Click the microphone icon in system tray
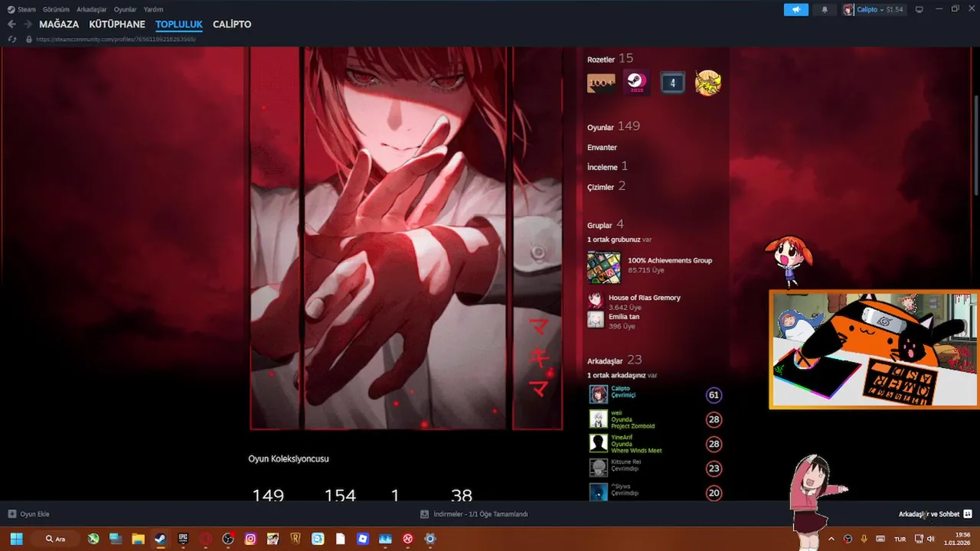 pos(864,539)
